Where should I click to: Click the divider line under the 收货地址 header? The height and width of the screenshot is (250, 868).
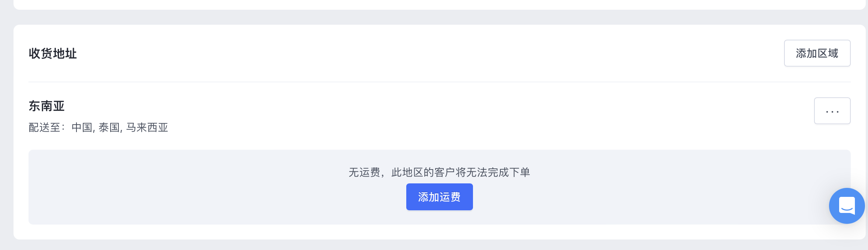tap(439, 82)
